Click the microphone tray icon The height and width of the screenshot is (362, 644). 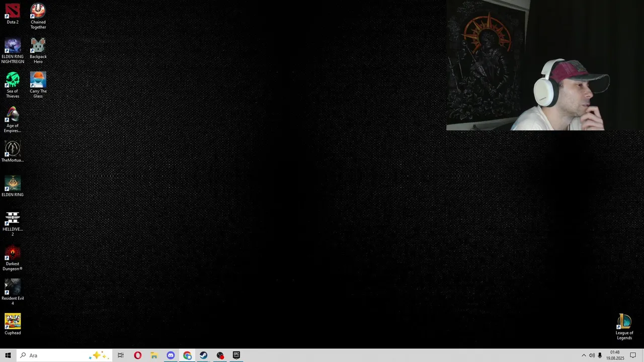coord(600,355)
